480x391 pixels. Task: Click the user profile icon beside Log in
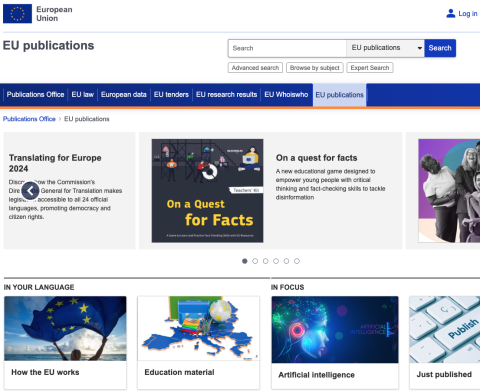(x=451, y=14)
